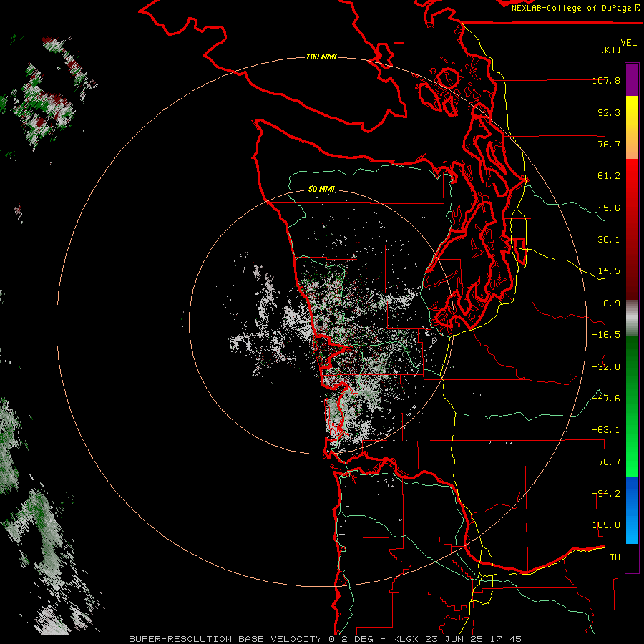Click the blue segment of the color bar

pos(632,510)
